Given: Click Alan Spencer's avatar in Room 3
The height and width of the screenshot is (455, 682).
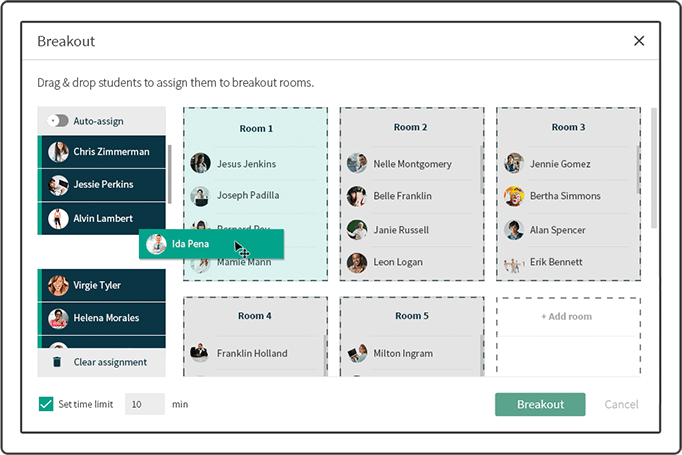Looking at the screenshot, I should 514,230.
